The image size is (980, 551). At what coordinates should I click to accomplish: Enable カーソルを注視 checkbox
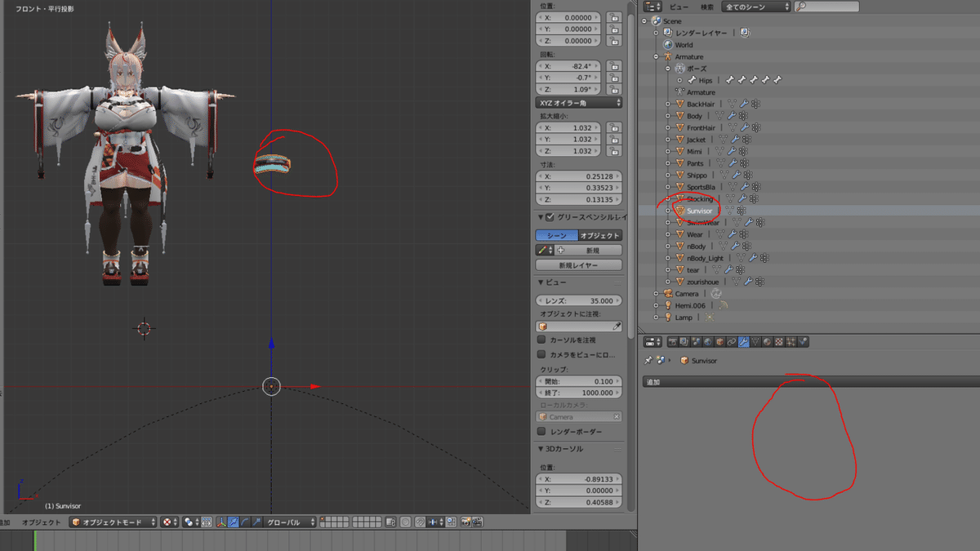(x=541, y=340)
